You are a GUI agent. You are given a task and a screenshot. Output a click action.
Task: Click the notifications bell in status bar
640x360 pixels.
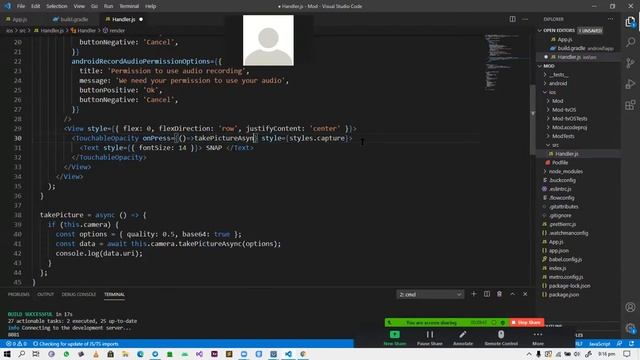[631, 344]
